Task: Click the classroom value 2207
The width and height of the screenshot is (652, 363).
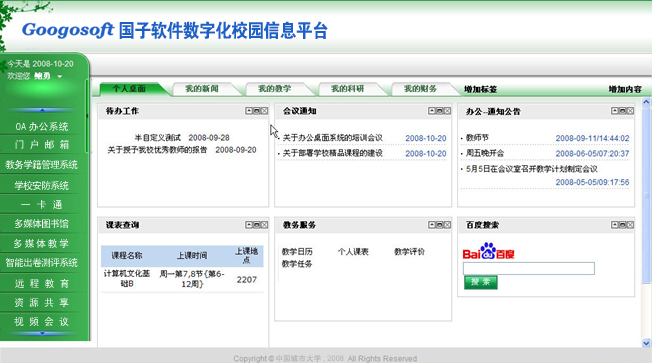Action: point(247,280)
